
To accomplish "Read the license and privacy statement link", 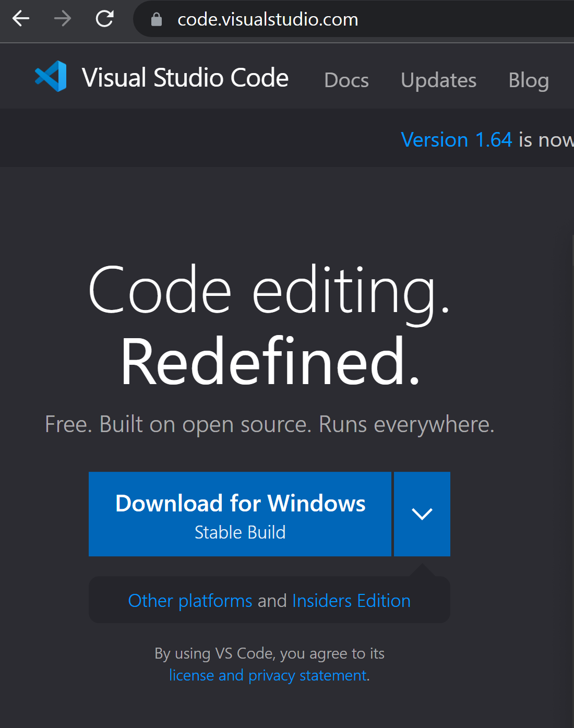I will coord(268,675).
